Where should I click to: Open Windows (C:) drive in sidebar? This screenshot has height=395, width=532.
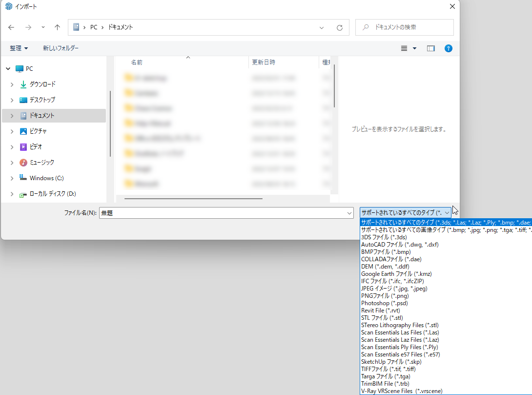click(46, 178)
